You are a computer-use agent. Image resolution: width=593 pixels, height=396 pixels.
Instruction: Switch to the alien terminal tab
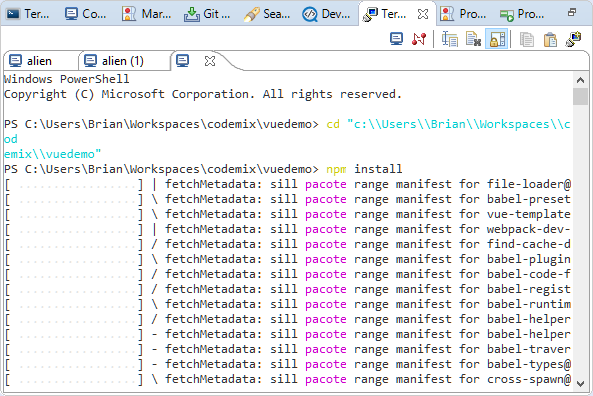(31, 61)
